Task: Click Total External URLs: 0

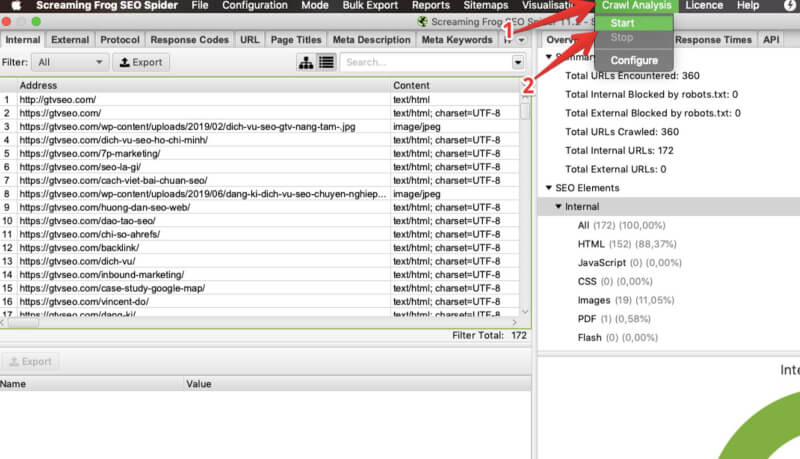Action: [615, 169]
